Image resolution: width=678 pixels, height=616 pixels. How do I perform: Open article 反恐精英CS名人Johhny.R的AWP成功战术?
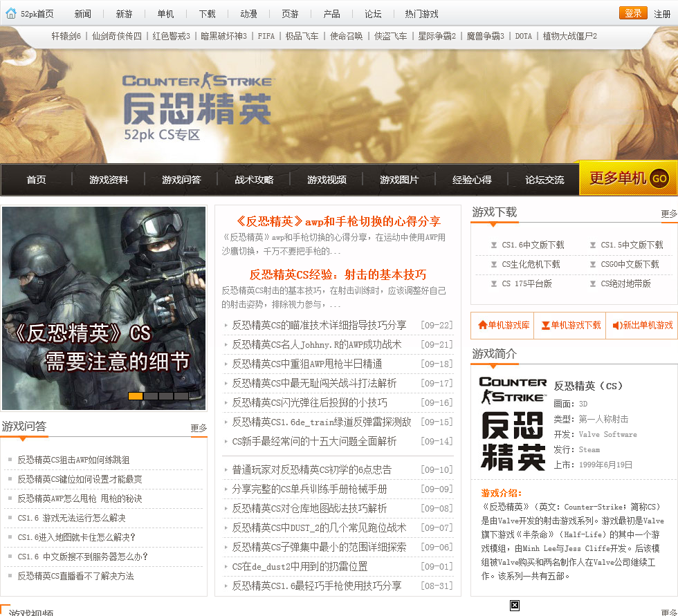click(x=317, y=344)
